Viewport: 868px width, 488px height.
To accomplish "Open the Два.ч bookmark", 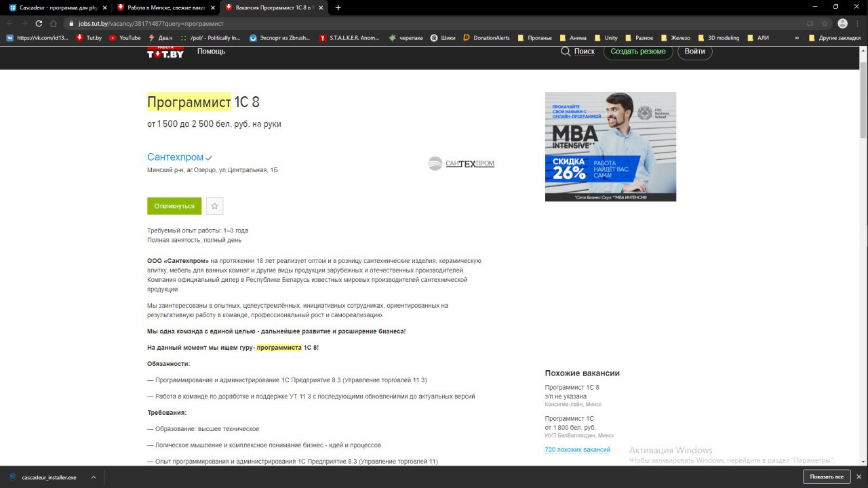I will [161, 38].
